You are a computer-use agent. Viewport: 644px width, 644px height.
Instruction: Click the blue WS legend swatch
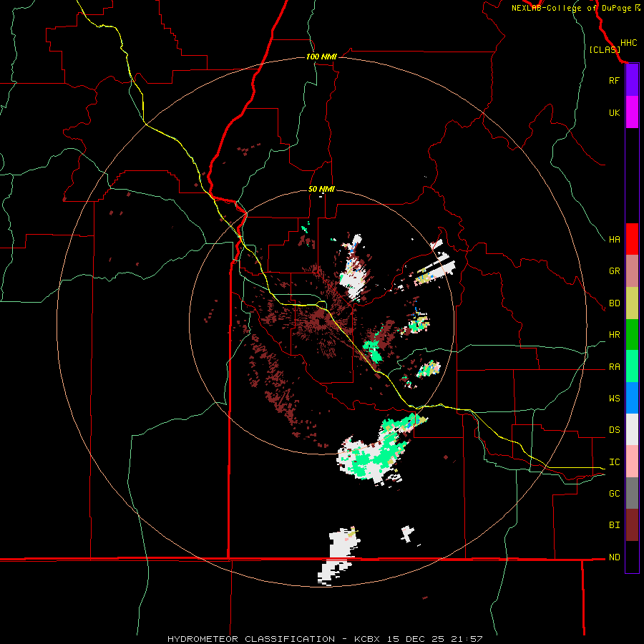click(632, 398)
